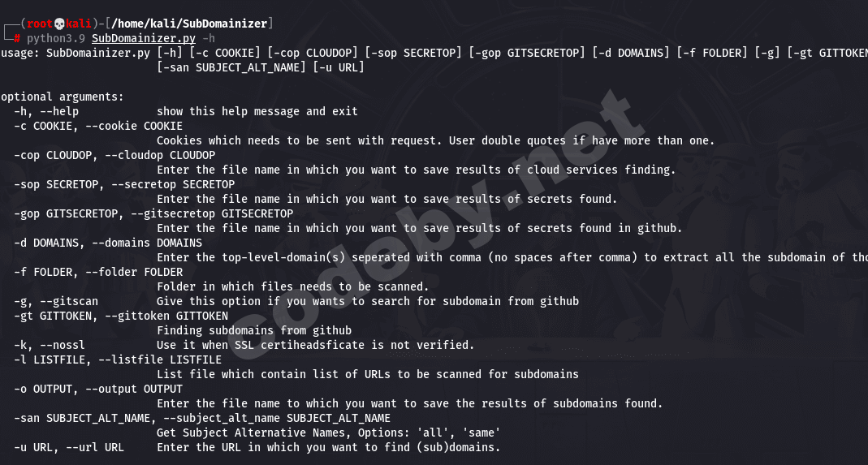Image resolution: width=868 pixels, height=465 pixels.
Task: Click the "-c COOKIE, --cookie COOKIE" option line
Action: pyautogui.click(x=98, y=126)
